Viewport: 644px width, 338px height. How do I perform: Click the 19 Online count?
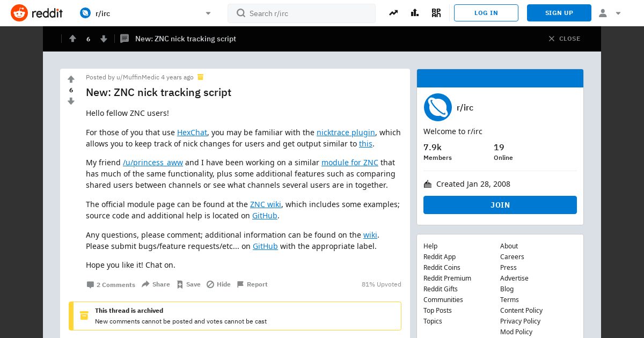(x=503, y=152)
